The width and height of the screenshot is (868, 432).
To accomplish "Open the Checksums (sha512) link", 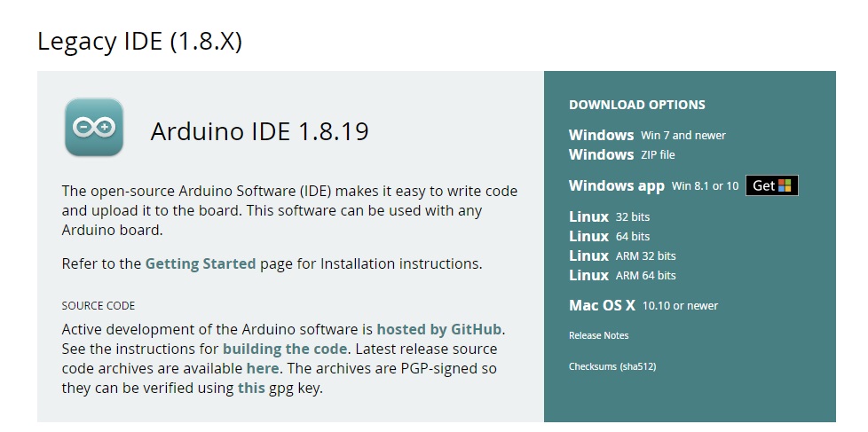I will point(612,366).
